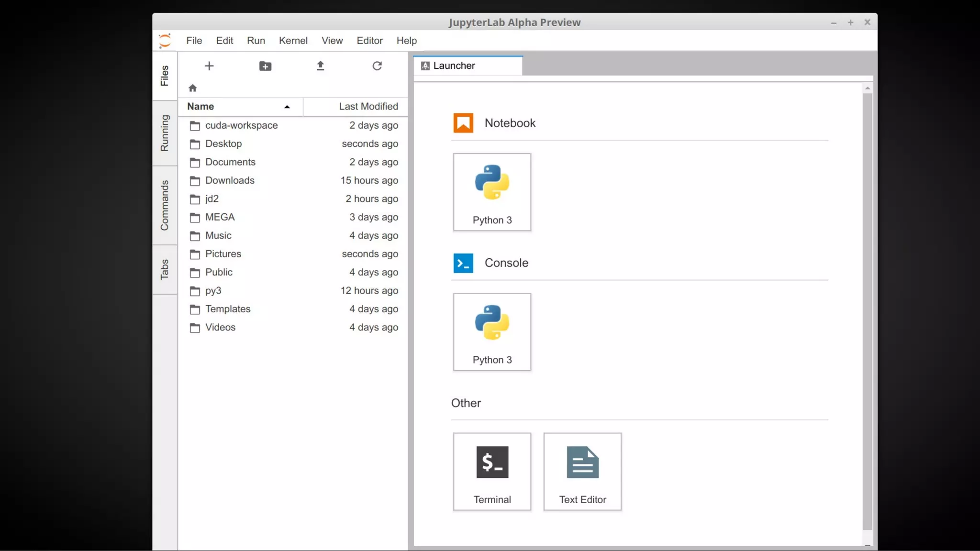Select the Videos folder name

220,327
